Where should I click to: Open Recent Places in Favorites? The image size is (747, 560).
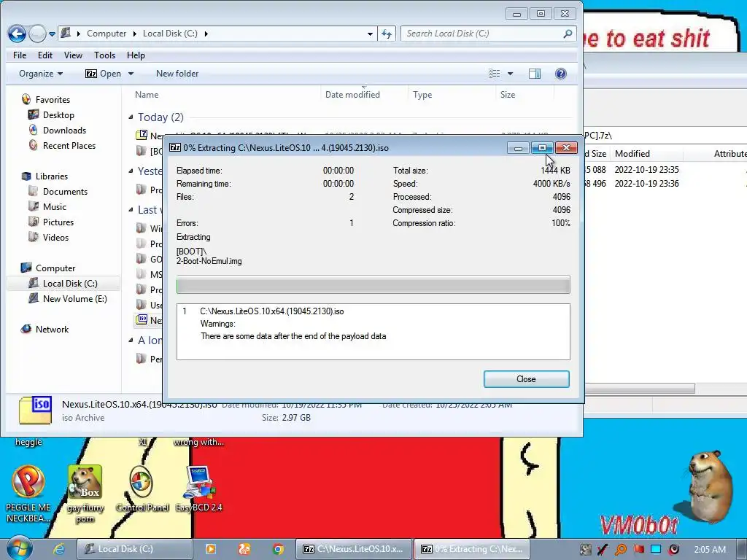point(69,145)
